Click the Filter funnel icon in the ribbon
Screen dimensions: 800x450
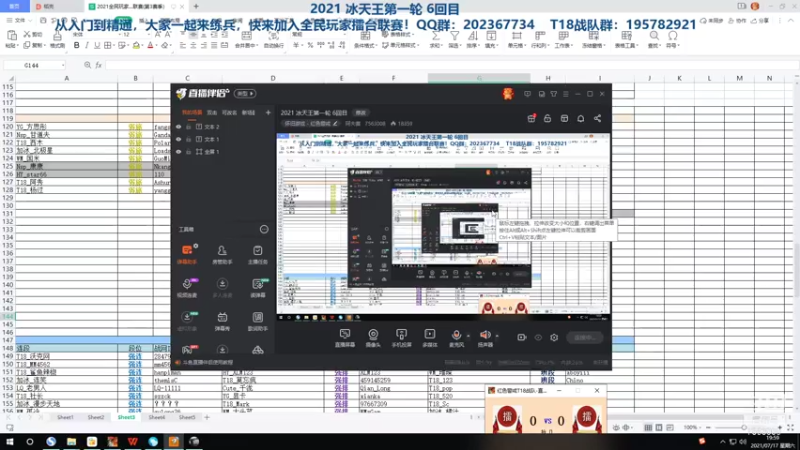click(454, 36)
